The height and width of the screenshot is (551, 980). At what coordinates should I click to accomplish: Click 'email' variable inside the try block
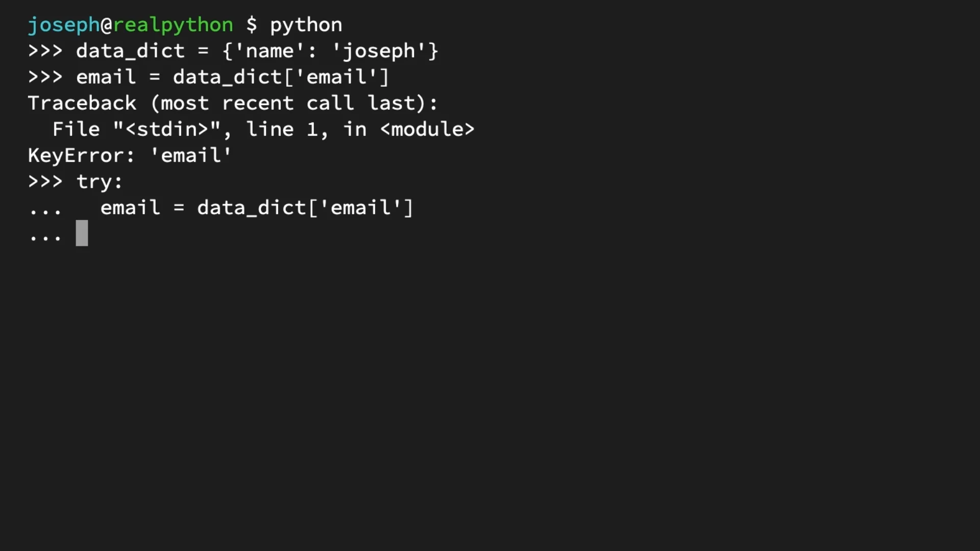(x=130, y=208)
